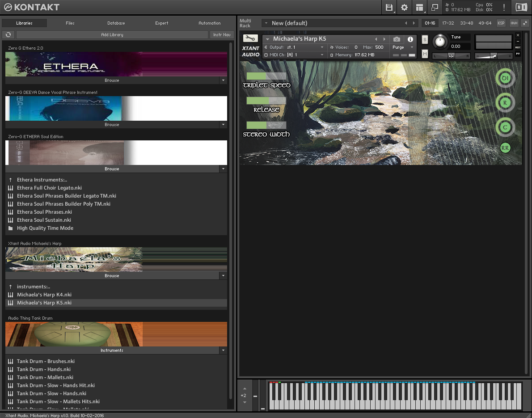Toggle the PV button on instrument header

pyautogui.click(x=518, y=54)
